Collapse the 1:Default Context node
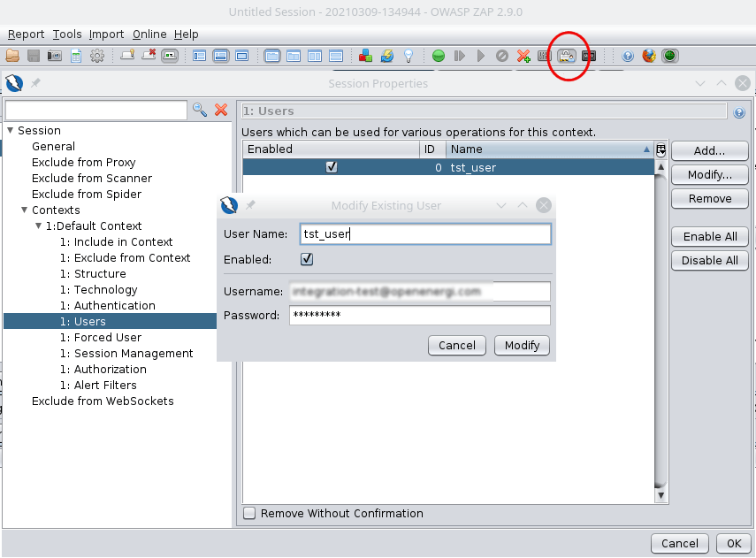 tap(39, 226)
